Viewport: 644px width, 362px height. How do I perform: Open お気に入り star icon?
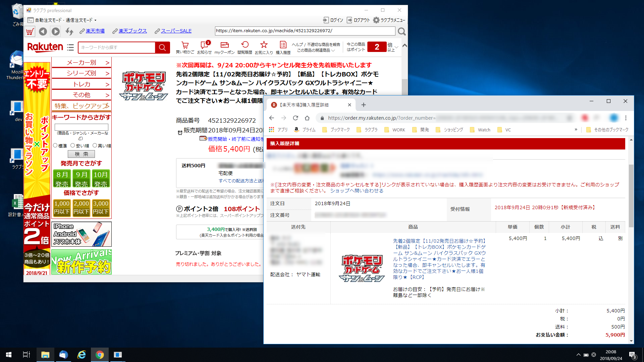[264, 48]
